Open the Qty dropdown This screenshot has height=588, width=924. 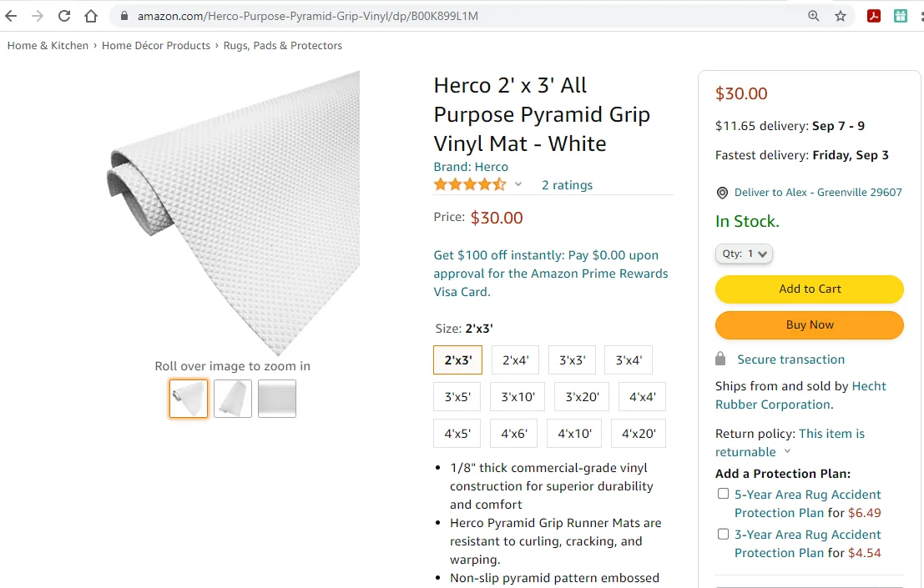point(744,254)
